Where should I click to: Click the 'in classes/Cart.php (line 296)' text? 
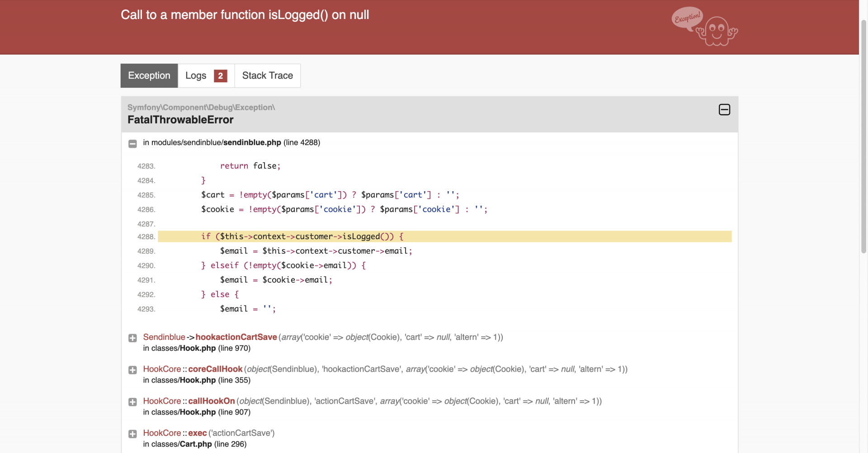pyautogui.click(x=195, y=444)
